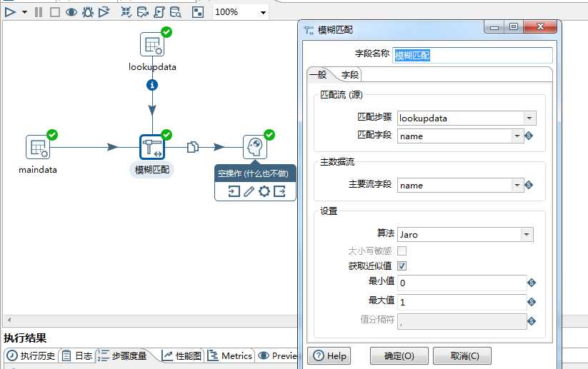Uncheck the 获取近似值 checkbox
The image size is (588, 369).
pyautogui.click(x=402, y=266)
